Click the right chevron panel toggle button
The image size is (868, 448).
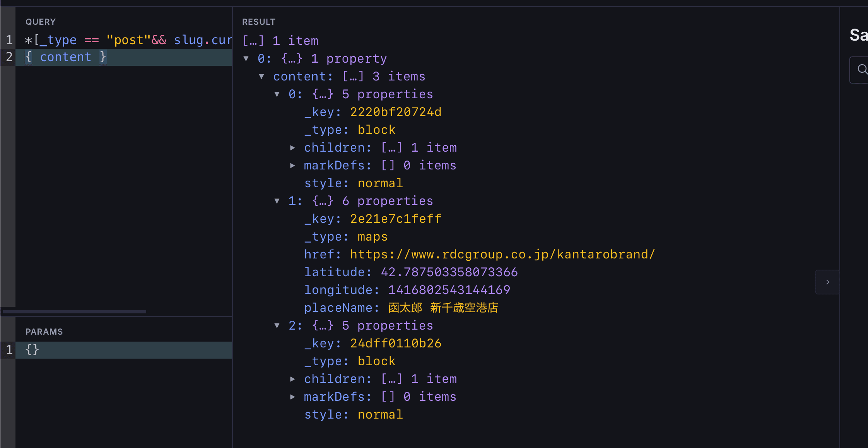[x=827, y=282]
